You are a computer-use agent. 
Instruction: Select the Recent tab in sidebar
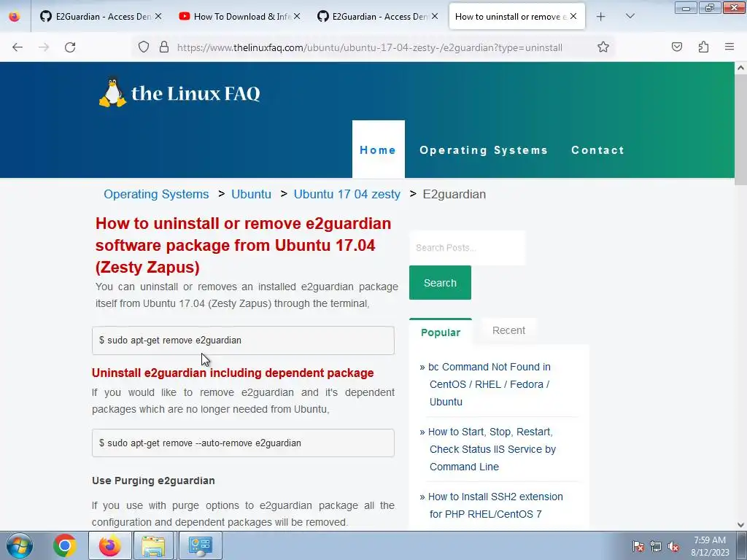508,330
